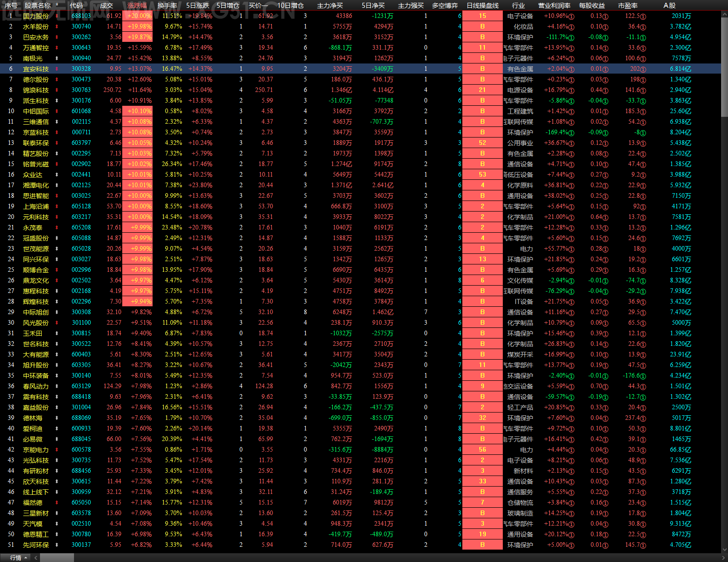
Task: Sort by the 涨跌幅 column header
Action: coord(137,6)
